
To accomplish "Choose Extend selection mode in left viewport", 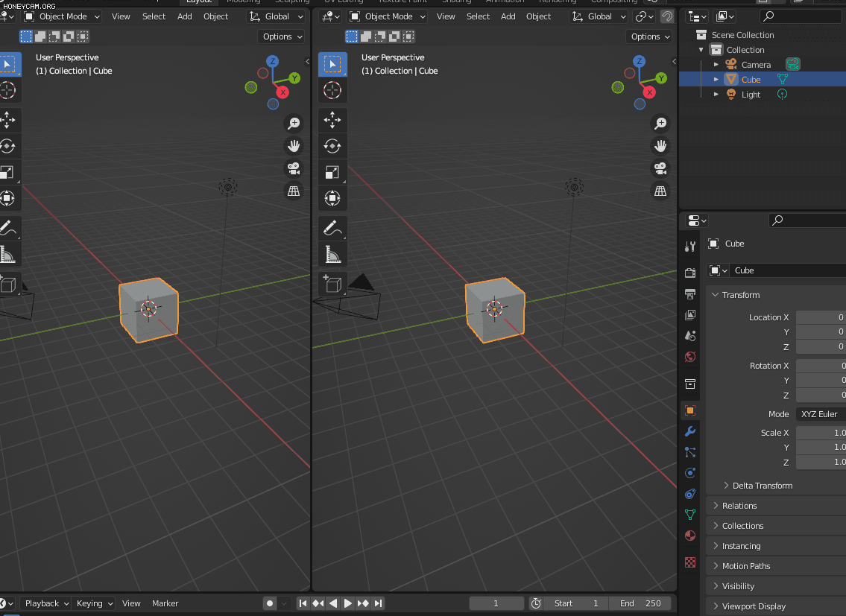I will [40, 36].
